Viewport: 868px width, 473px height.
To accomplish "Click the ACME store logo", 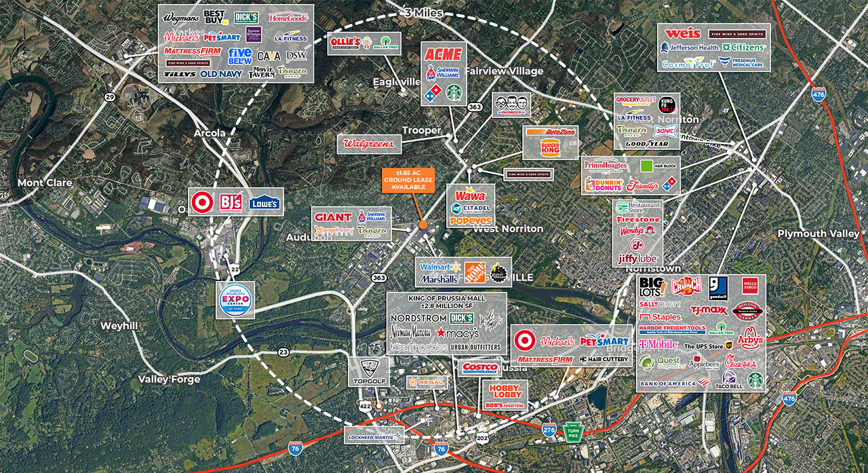I will tap(444, 54).
